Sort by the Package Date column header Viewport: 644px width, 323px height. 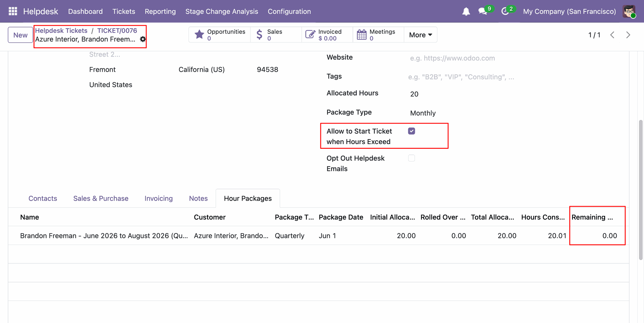click(x=341, y=217)
